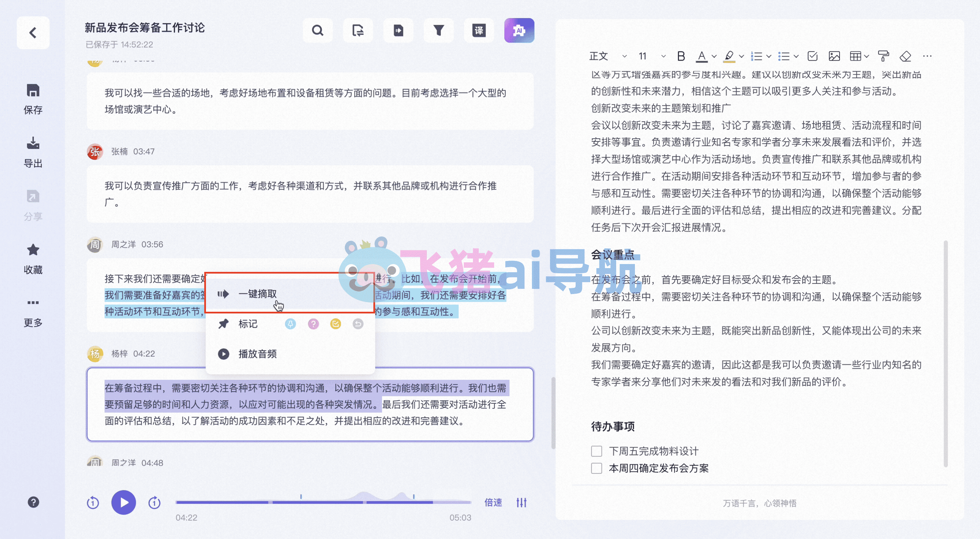This screenshot has height=539, width=980.
Task: Choose 标记 in the context menu
Action: (248, 324)
